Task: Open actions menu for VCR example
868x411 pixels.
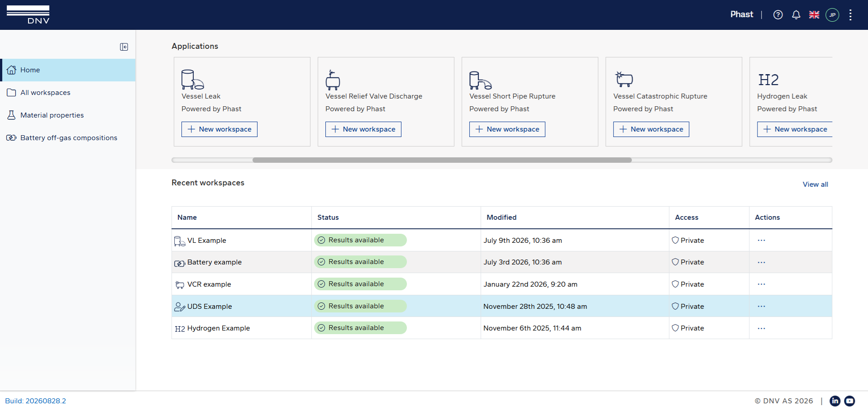Action: pyautogui.click(x=761, y=284)
